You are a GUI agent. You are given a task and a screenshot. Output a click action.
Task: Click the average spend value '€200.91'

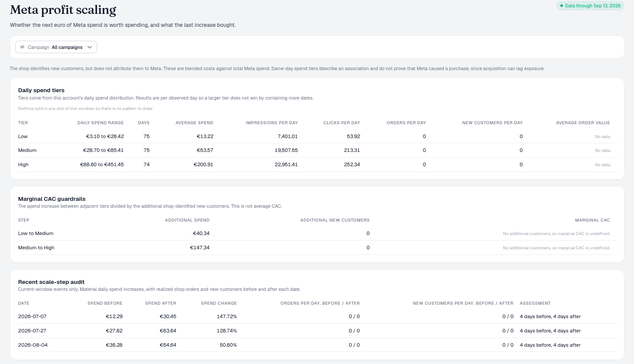click(x=204, y=165)
